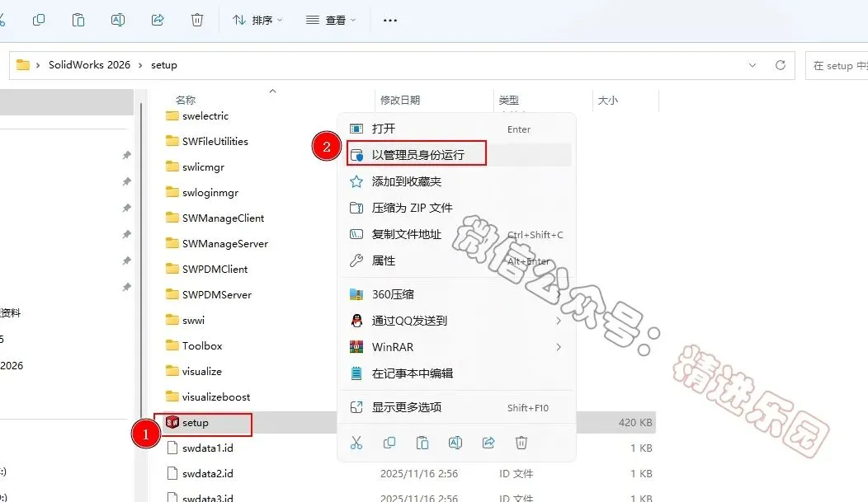Click the 2026 item in navigation pane
Viewport: 868px width, 502px height.
[12, 365]
